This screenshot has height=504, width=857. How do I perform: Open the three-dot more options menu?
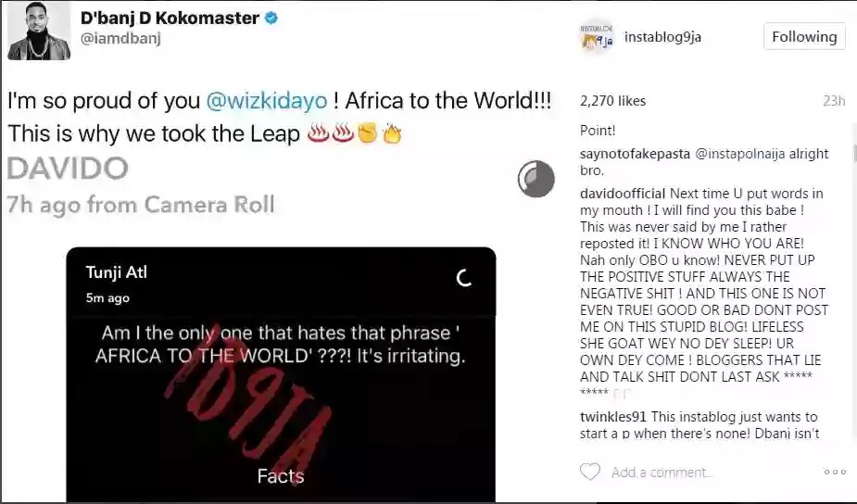pos(834,472)
